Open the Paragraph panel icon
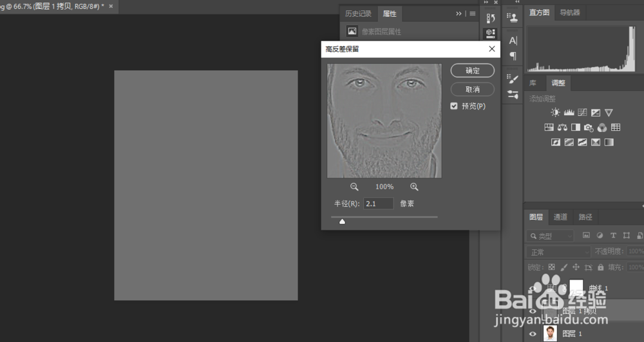This screenshot has height=342, width=644. (513, 55)
